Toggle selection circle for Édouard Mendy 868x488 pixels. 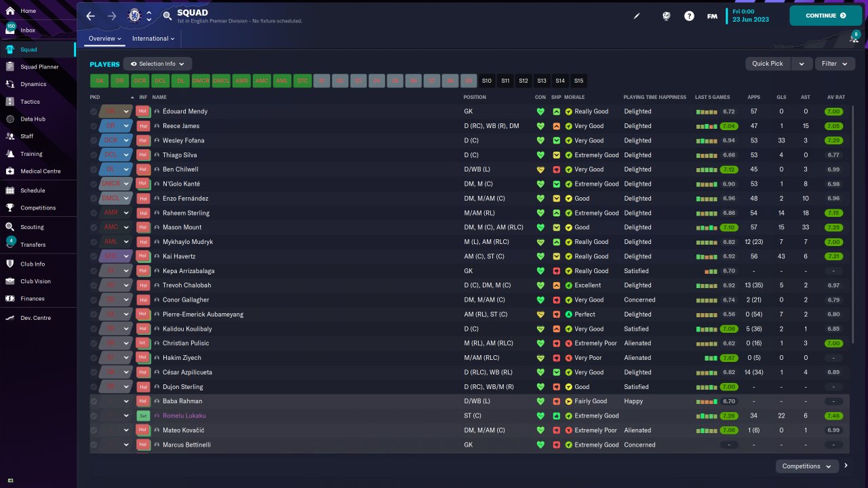(94, 111)
